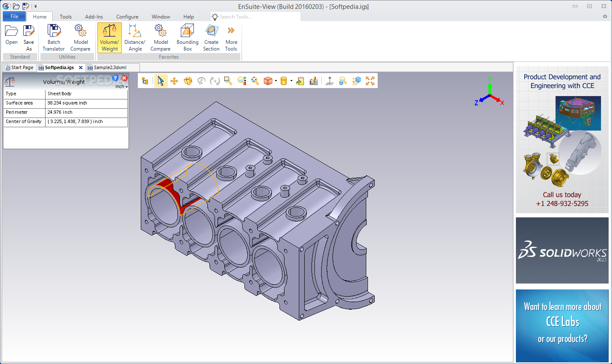Switch to the Tools ribbon tab
The image size is (612, 364).
point(66,17)
